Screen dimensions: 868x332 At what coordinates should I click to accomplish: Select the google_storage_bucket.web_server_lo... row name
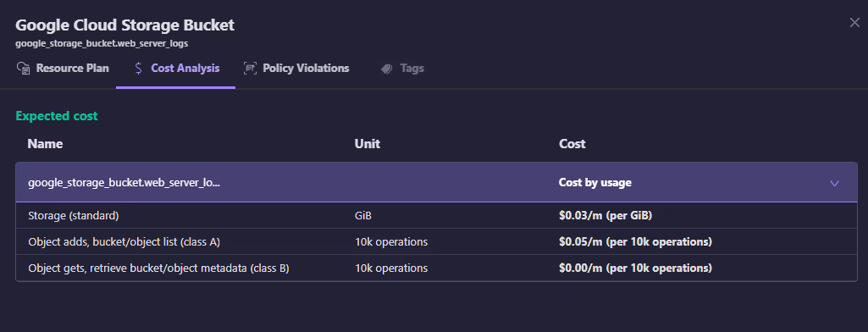[x=124, y=183]
